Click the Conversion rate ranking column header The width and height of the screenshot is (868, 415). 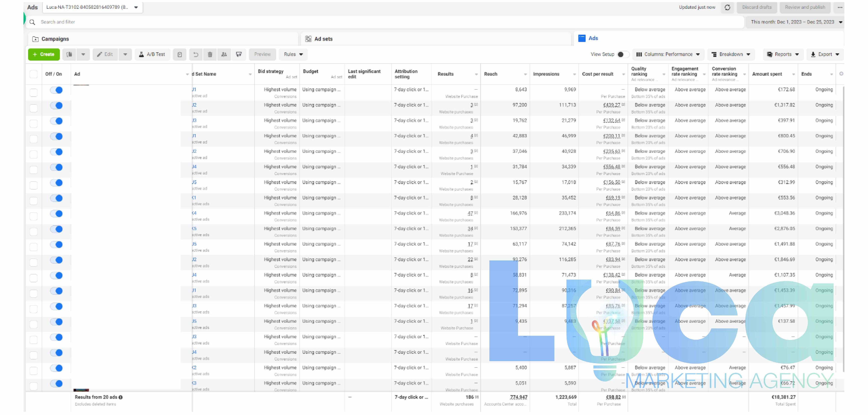729,74
